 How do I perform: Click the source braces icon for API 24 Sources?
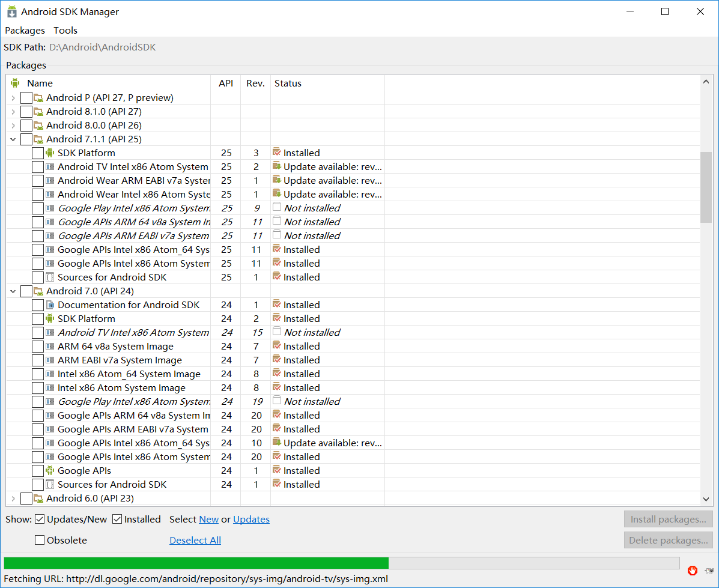(50, 484)
